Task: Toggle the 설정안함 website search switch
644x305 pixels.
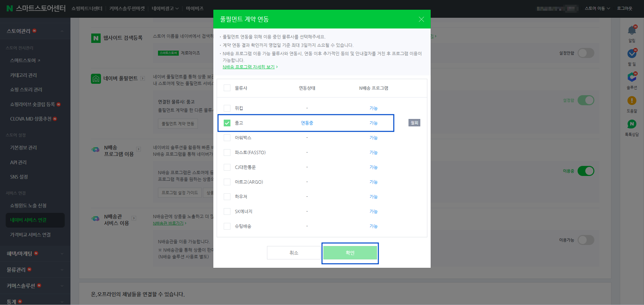Action: (x=586, y=53)
